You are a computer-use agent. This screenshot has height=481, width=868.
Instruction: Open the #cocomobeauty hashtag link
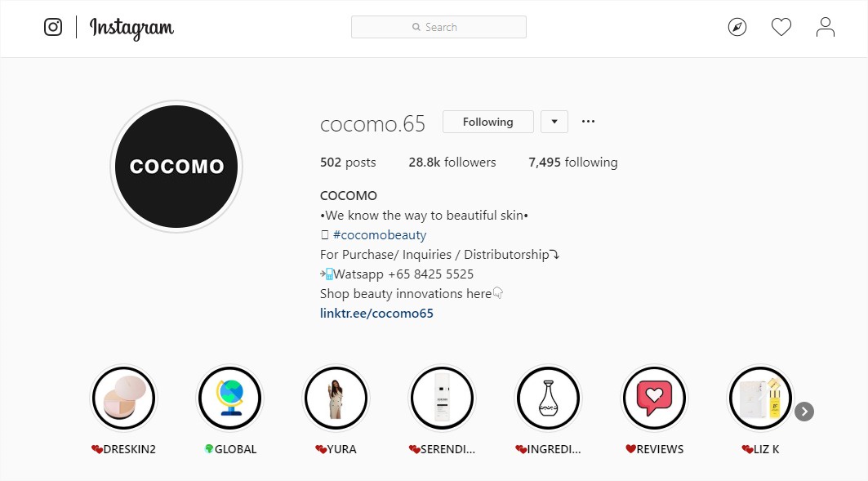pos(380,234)
